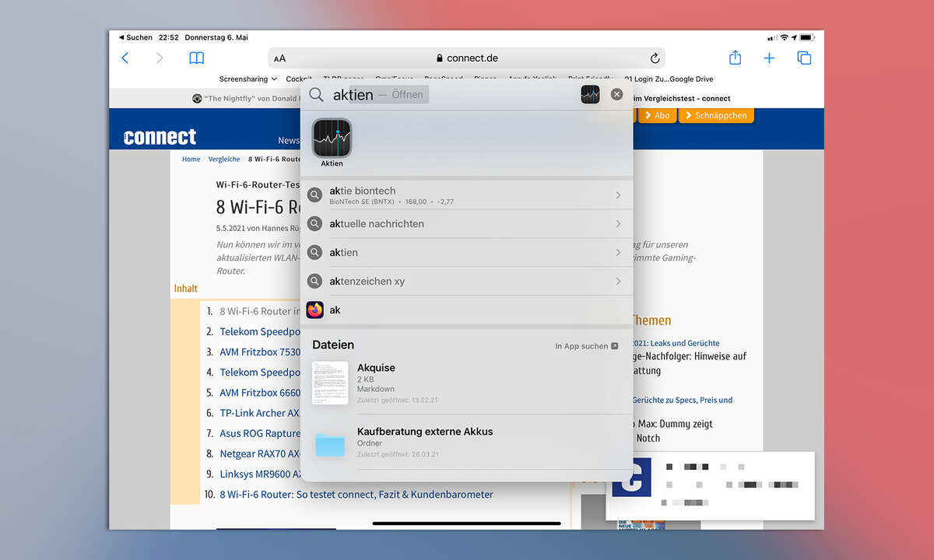934x560 pixels.
Task: Open contents link 'Linksys MR9600 AX'
Action: [260, 474]
